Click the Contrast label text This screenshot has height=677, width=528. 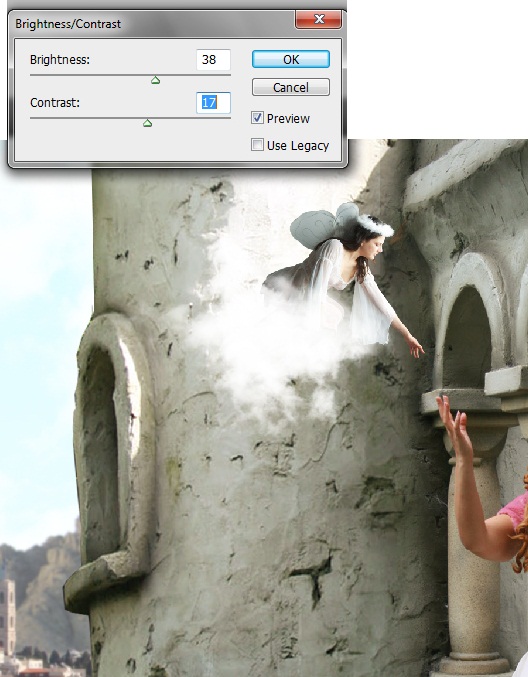pyautogui.click(x=55, y=103)
